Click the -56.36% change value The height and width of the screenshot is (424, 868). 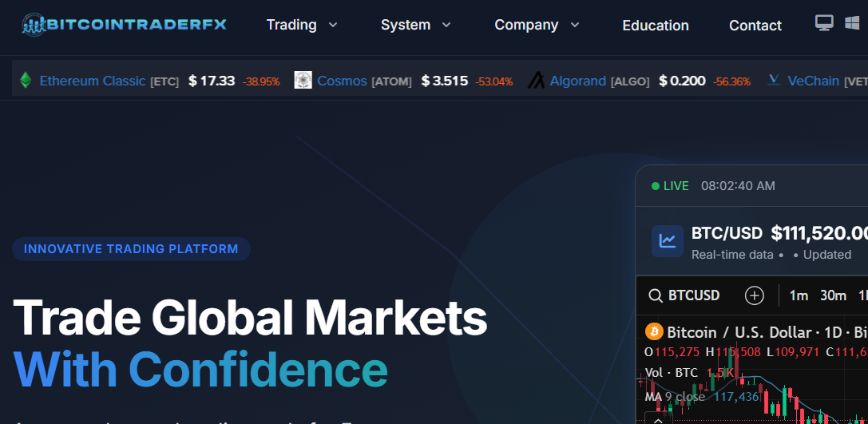731,82
